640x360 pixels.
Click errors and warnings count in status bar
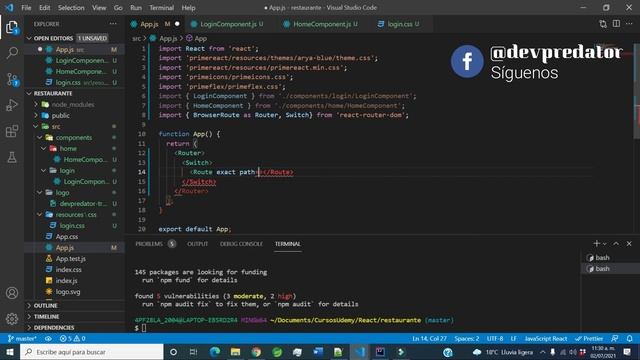[72, 338]
